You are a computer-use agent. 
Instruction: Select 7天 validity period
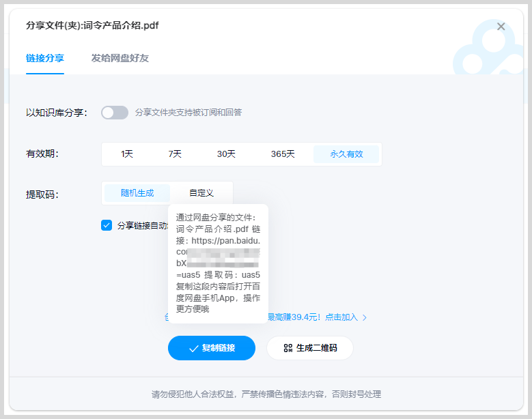175,154
